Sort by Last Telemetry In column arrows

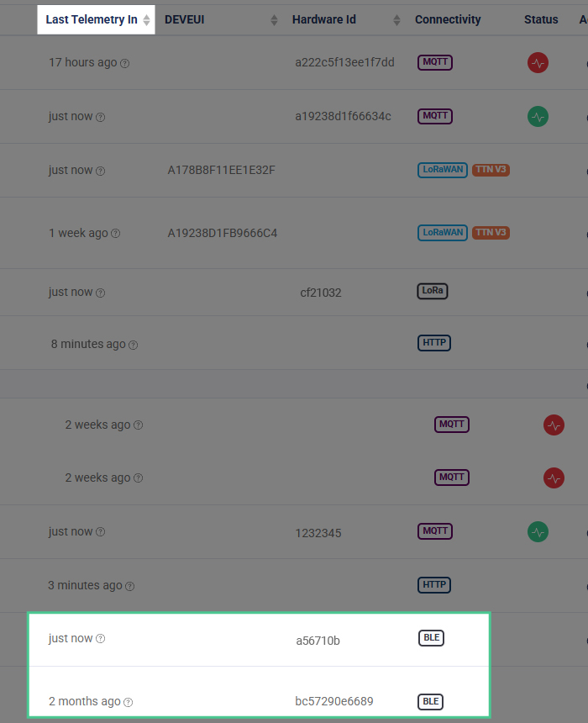[x=146, y=20]
